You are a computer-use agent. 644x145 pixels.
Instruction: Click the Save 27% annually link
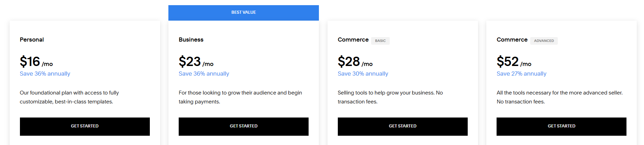(521, 74)
